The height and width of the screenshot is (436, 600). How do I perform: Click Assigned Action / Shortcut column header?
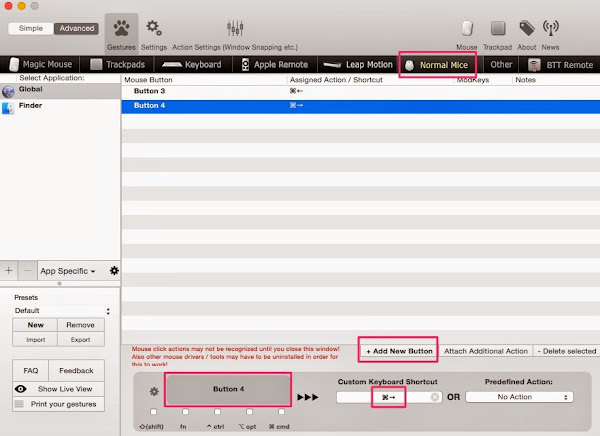(x=370, y=80)
